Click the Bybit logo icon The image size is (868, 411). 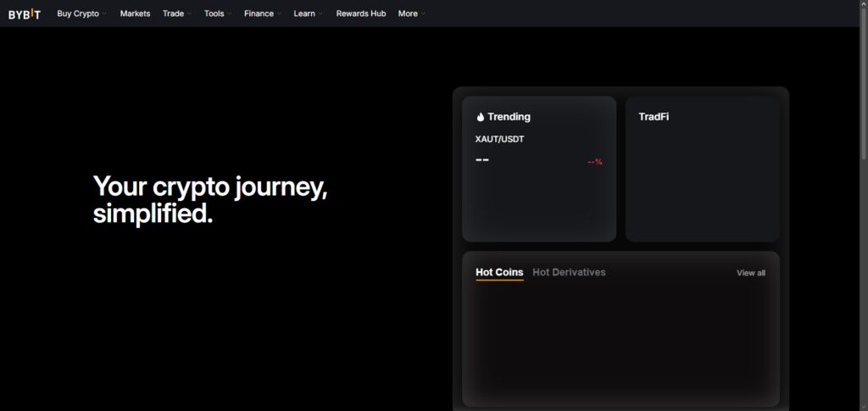pos(25,14)
